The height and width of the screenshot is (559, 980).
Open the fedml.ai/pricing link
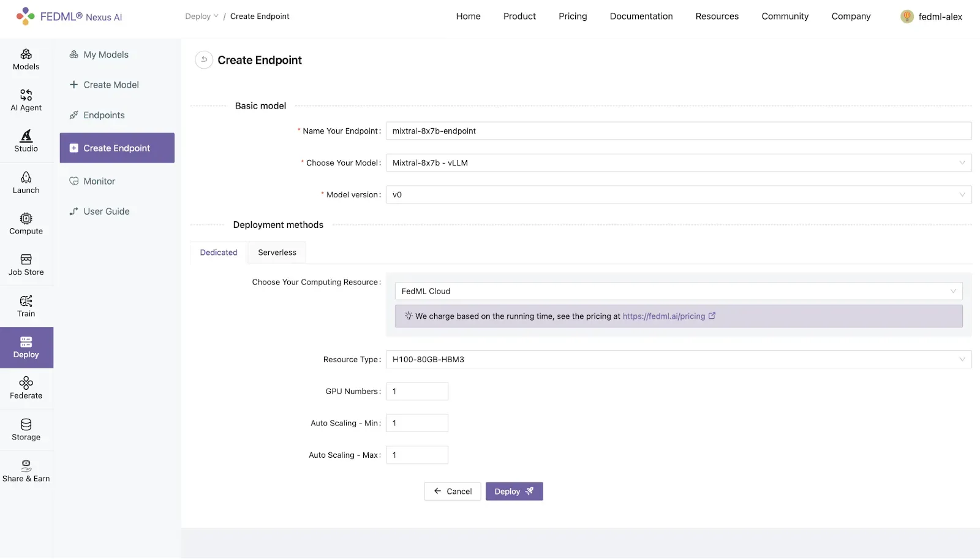(664, 316)
